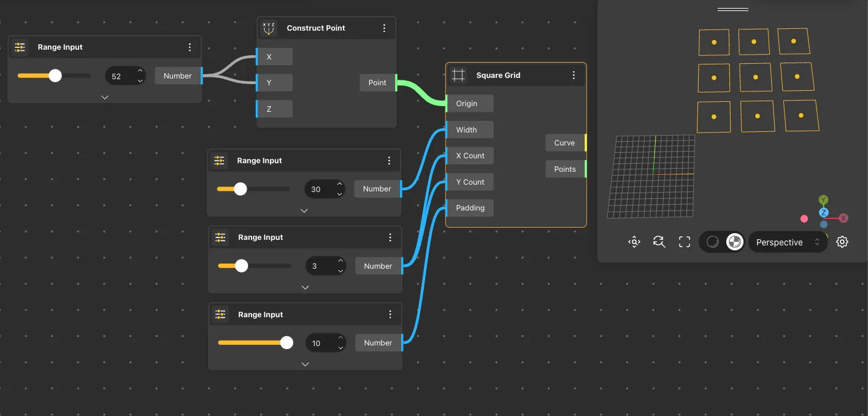Click the reset zoom icon in viewport
Viewport: 868px width, 416px height.
(659, 242)
